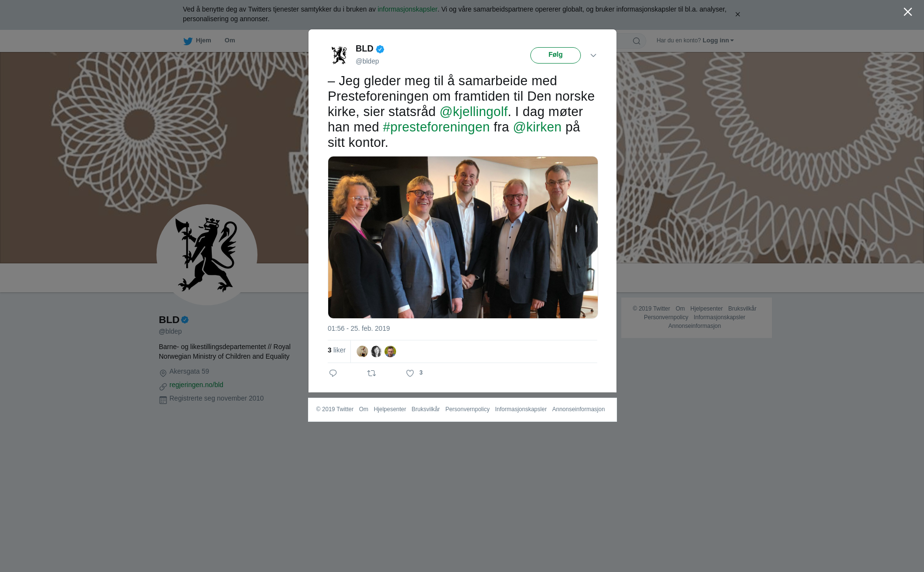Open the #presteforeningen hashtag link
924x572 pixels.
pyautogui.click(x=436, y=127)
